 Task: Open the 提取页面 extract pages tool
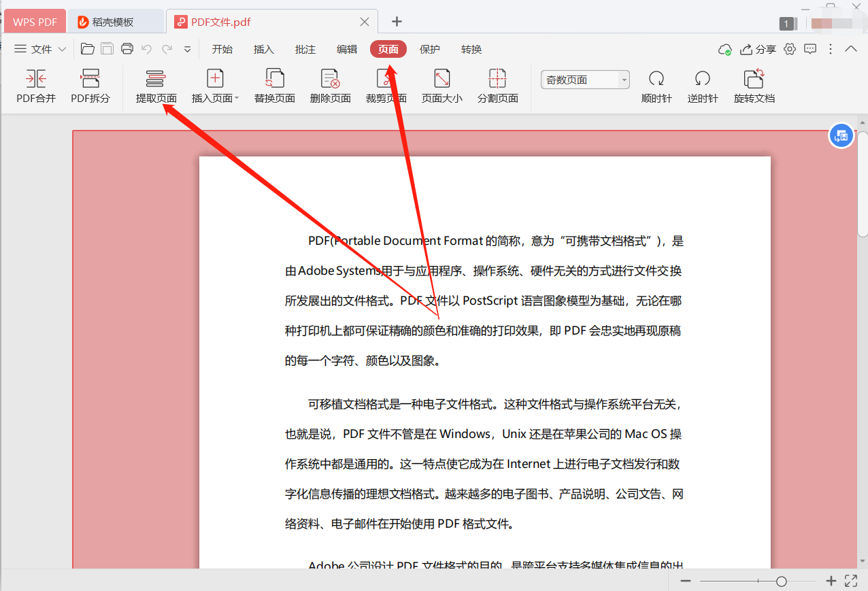coord(155,86)
